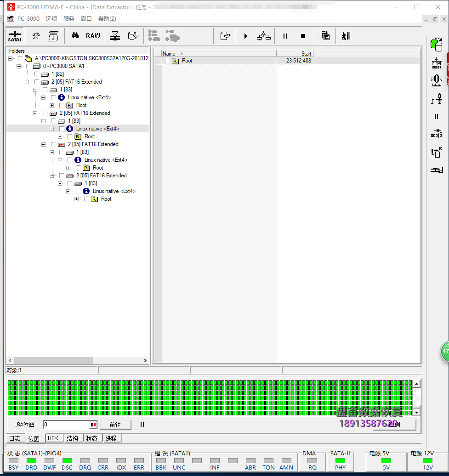Tick the '1 [82]' partition checkbox

(37, 74)
